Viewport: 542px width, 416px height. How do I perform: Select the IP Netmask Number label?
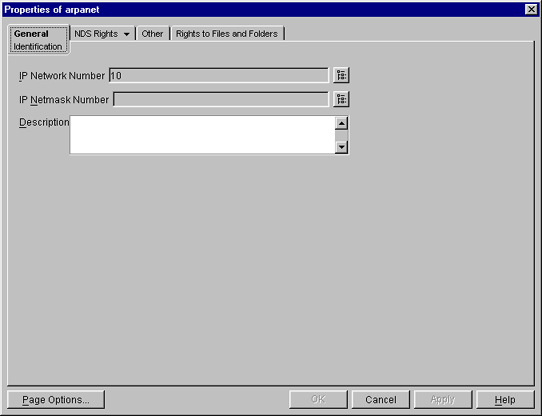pyautogui.click(x=64, y=100)
